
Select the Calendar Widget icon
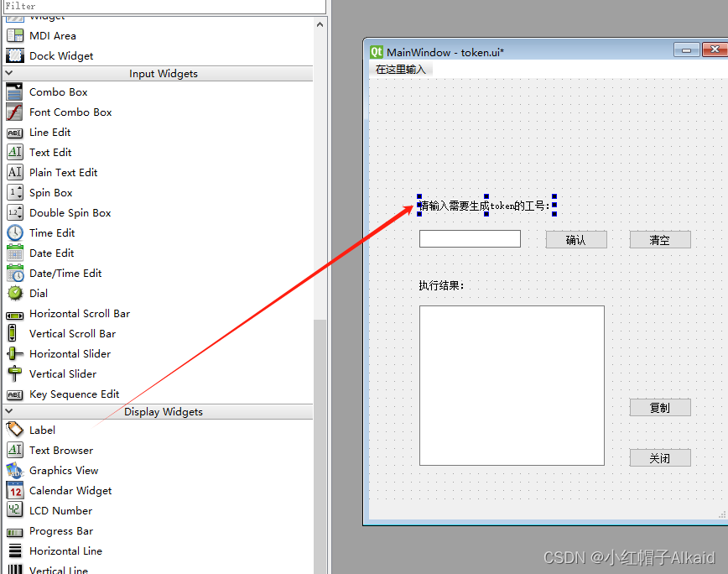pyautogui.click(x=15, y=490)
